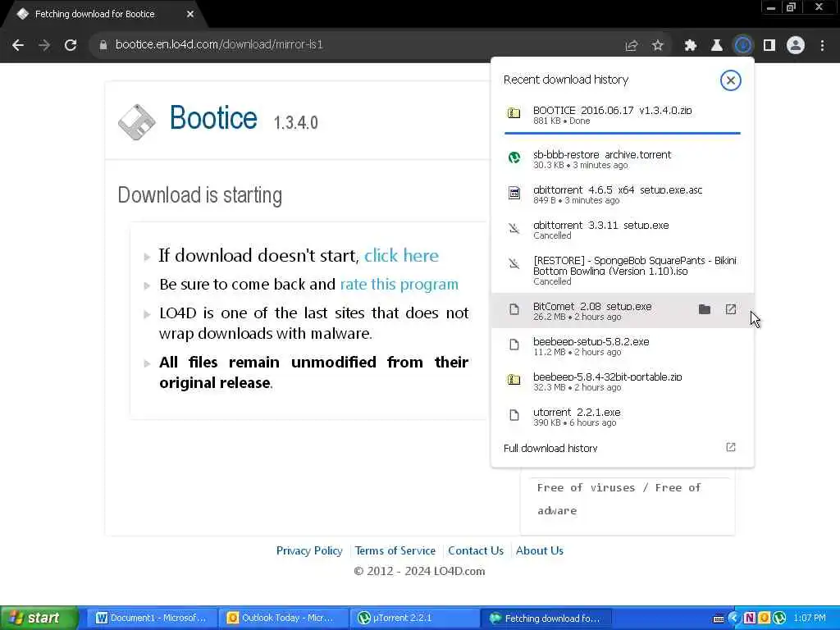Click the Full download history external icon
The image size is (840, 630).
[x=731, y=447]
